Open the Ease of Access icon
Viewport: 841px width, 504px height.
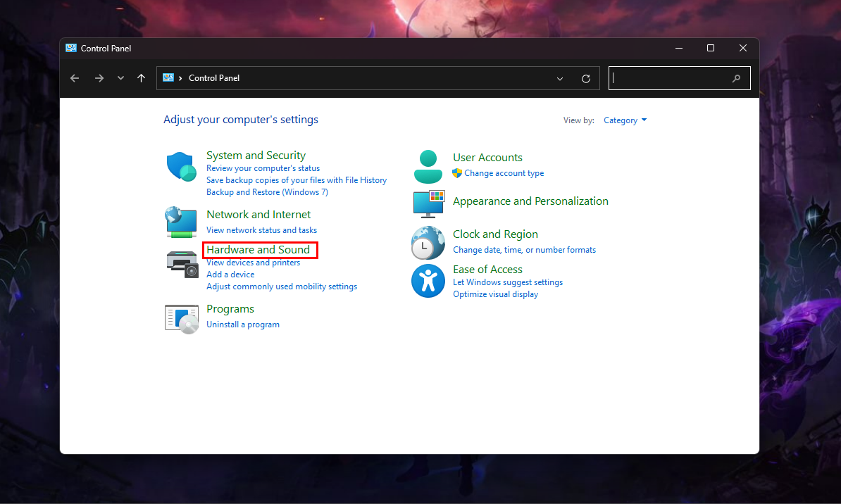tap(428, 281)
